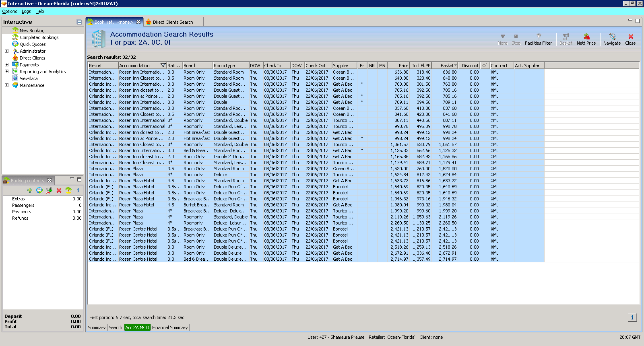Click the Administrator running man icon
Viewport: 644px width, 346px height.
(x=15, y=51)
